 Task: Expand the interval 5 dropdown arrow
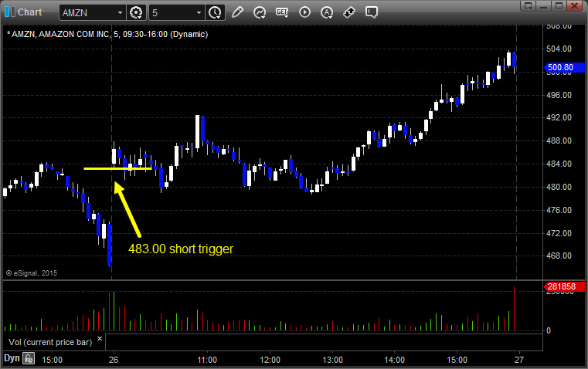tap(199, 12)
